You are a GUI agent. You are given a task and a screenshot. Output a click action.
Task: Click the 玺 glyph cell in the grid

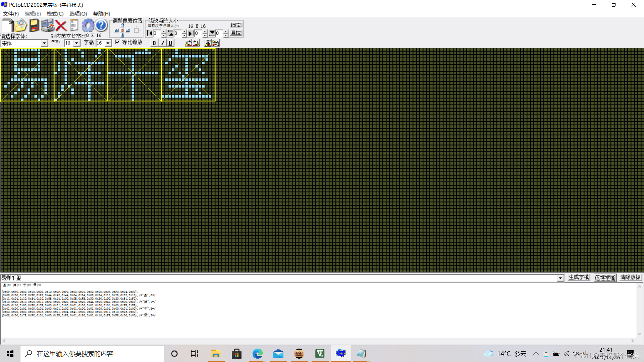188,74
